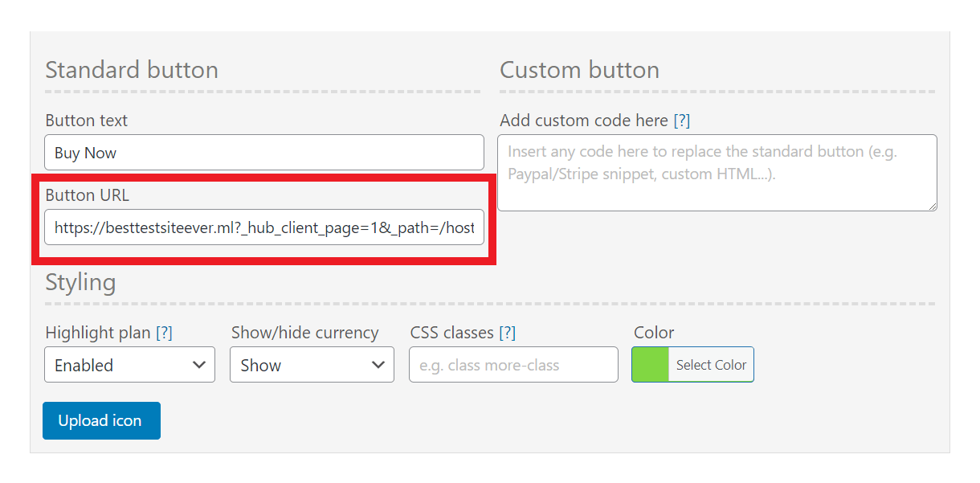This screenshot has width=980, height=483.
Task: Click the custom code textarea
Action: pyautogui.click(x=717, y=173)
